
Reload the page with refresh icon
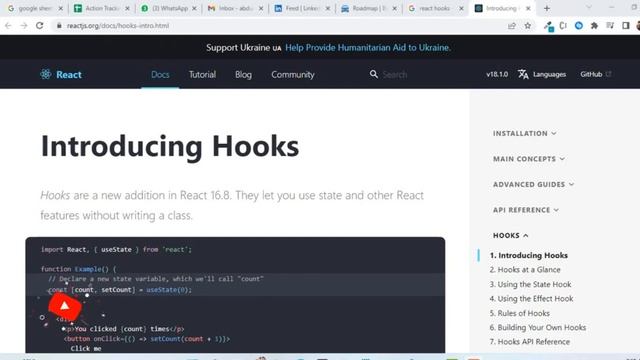40,26
